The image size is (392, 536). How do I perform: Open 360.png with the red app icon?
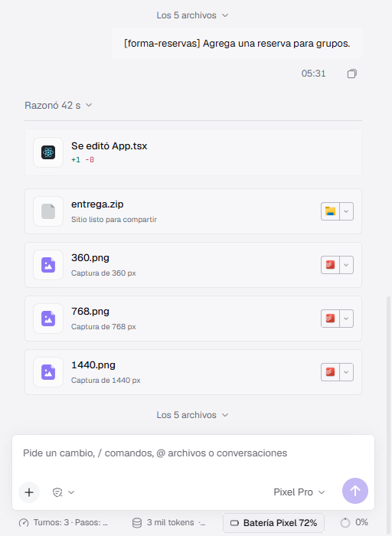click(330, 265)
